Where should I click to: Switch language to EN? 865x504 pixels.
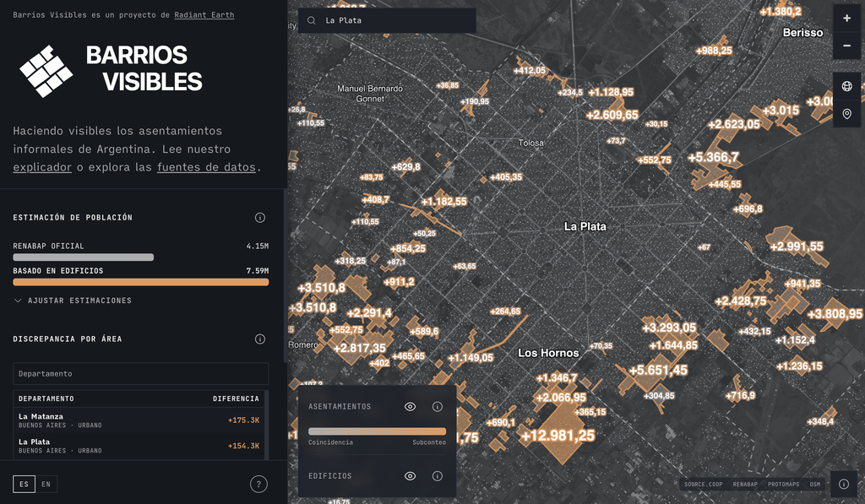[46, 484]
